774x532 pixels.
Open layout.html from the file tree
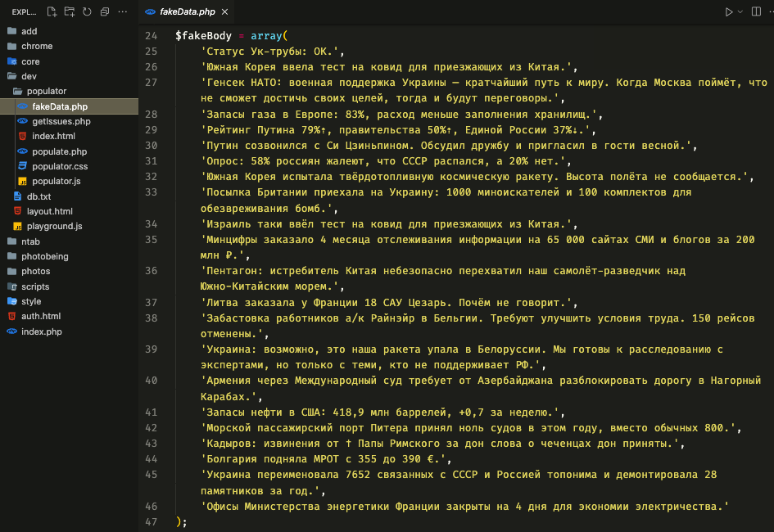coord(69,211)
